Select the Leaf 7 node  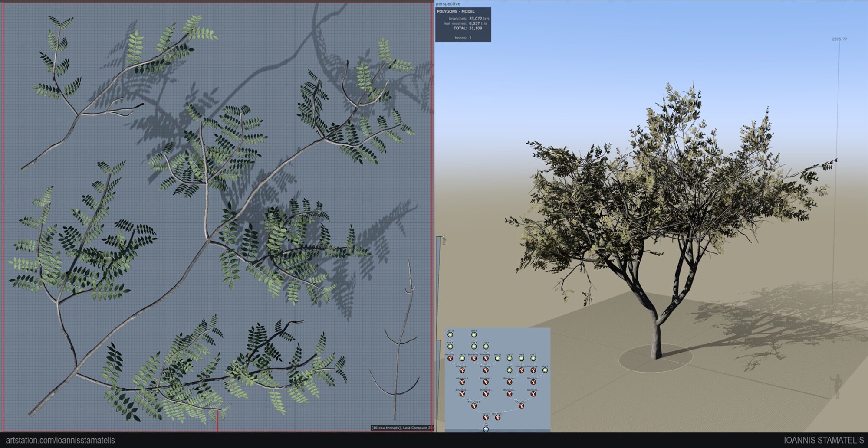pyautogui.click(x=474, y=335)
